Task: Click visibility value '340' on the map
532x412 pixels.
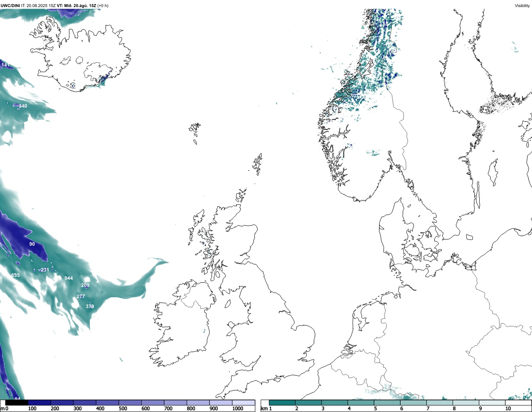Action: [23, 106]
